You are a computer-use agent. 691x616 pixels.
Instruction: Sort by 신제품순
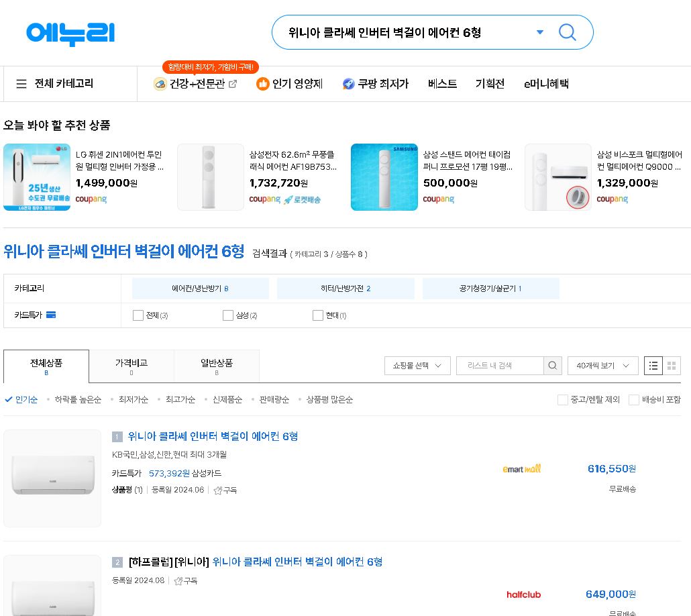tap(227, 399)
